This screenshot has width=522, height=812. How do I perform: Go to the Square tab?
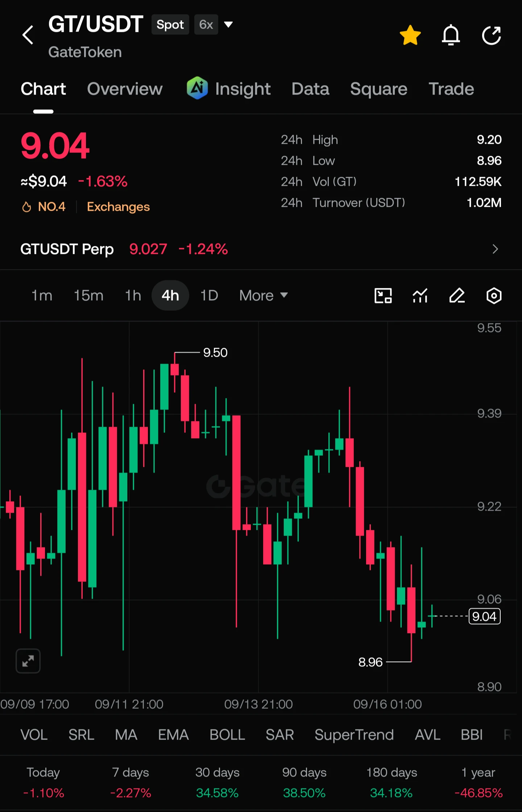[x=379, y=89]
